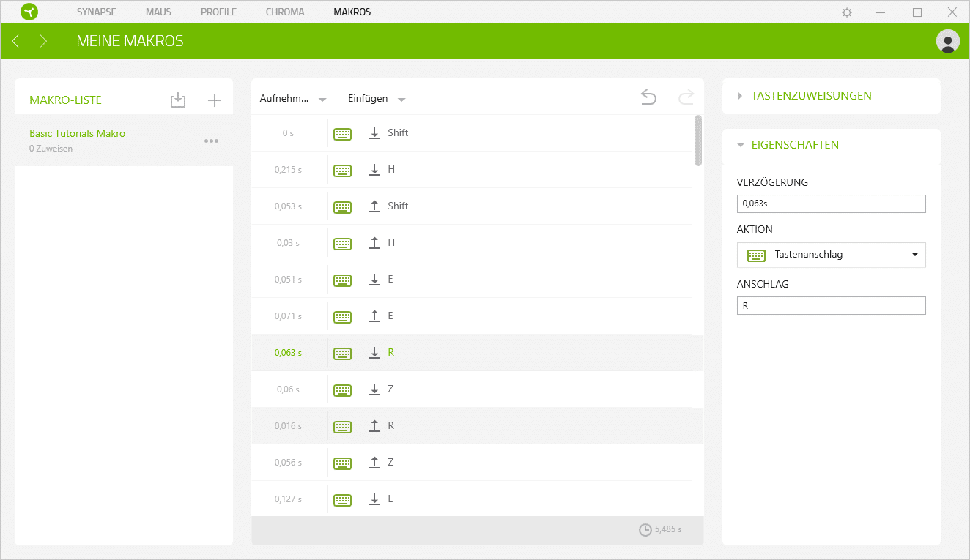Open three-dot menu for Basic Tutorials Makro
This screenshot has height=560, width=970.
click(211, 141)
